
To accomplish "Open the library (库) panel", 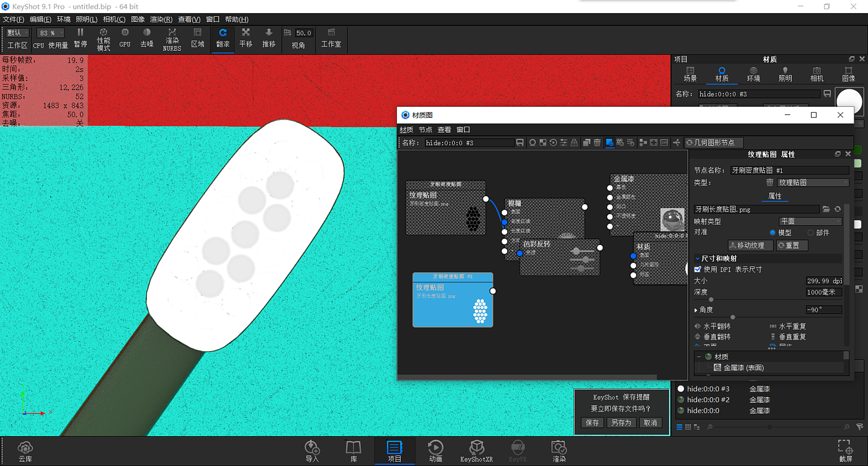I will (x=353, y=451).
